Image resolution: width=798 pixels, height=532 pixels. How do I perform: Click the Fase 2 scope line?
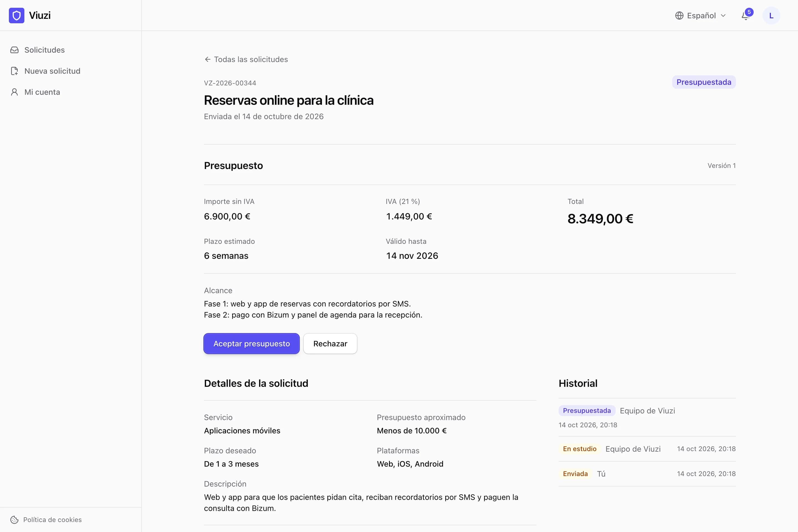pos(313,315)
